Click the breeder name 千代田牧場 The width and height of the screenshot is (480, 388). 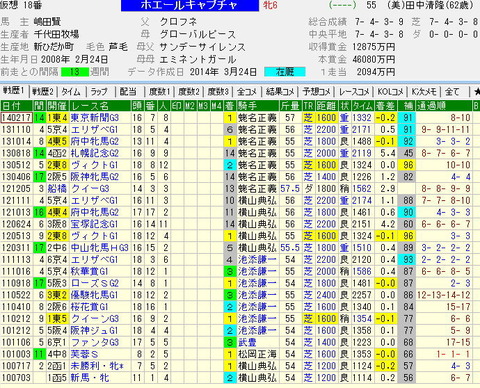click(56, 34)
